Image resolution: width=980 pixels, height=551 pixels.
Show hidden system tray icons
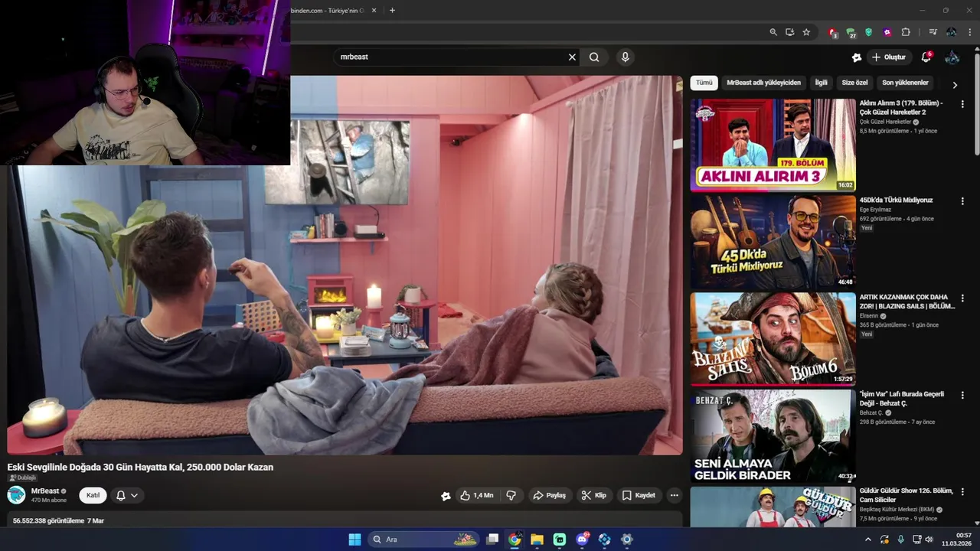coord(867,540)
